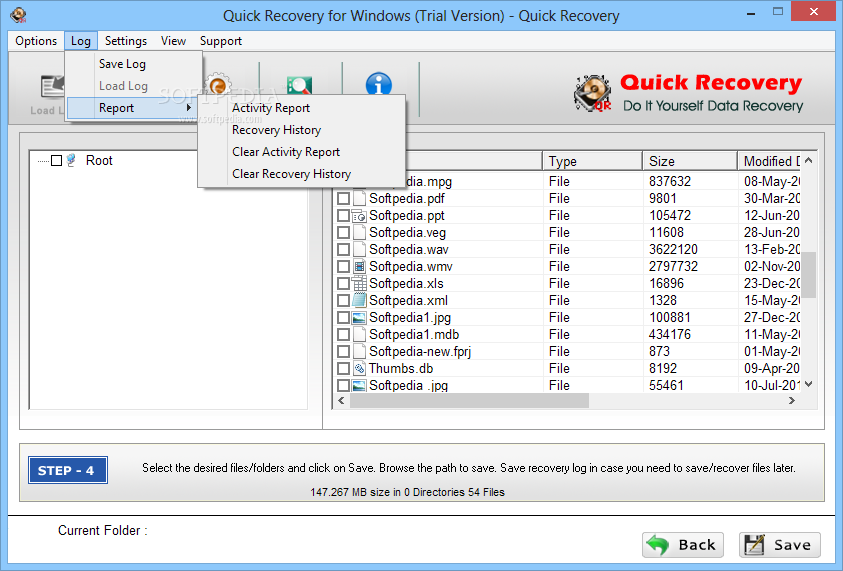843x571 pixels.
Task: Check the Softpedia1.mdb checkbox
Action: 343,334
